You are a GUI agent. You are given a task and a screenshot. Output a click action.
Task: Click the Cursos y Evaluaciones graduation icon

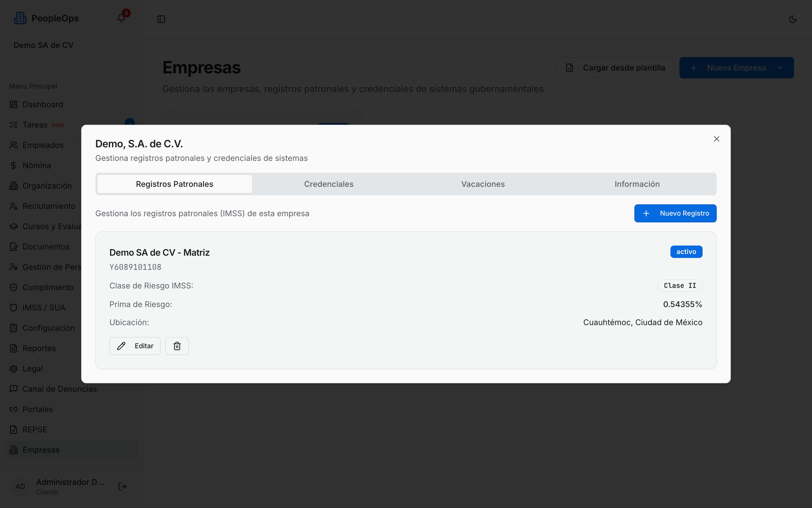click(x=14, y=226)
